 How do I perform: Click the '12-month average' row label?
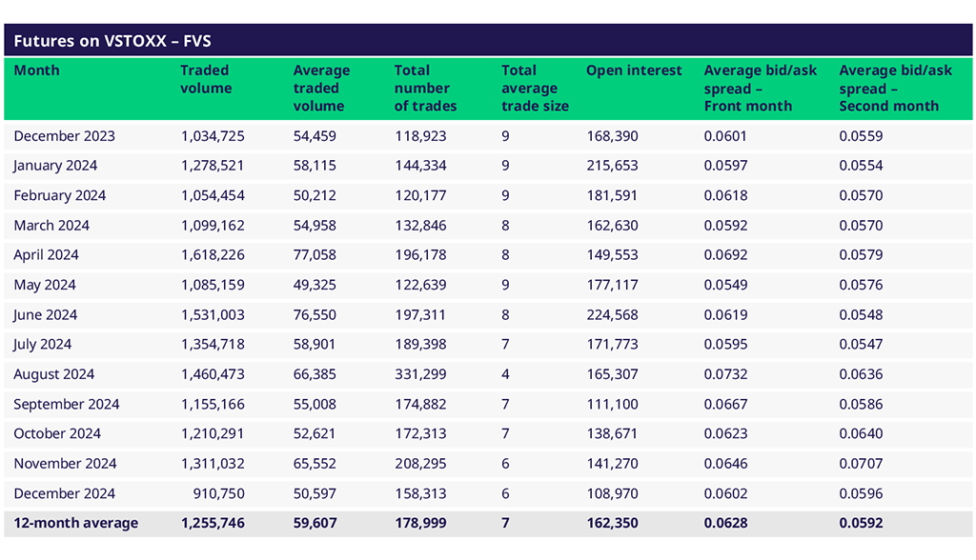tap(75, 523)
